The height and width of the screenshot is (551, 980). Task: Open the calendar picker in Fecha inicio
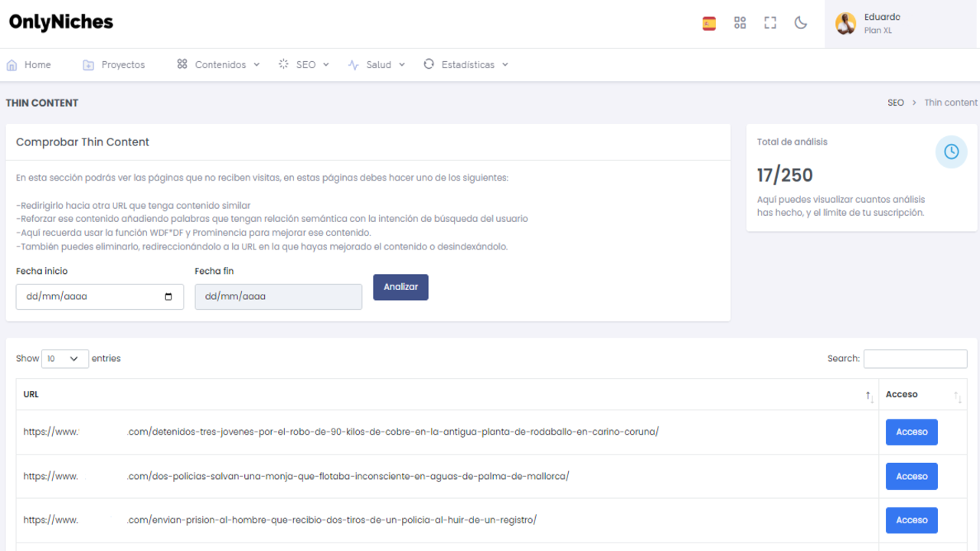click(168, 297)
